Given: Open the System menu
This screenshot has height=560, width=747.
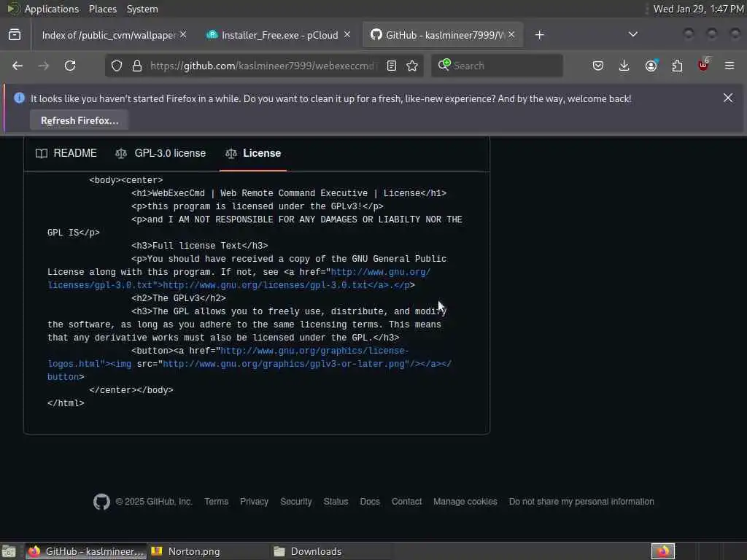Looking at the screenshot, I should pos(142,9).
